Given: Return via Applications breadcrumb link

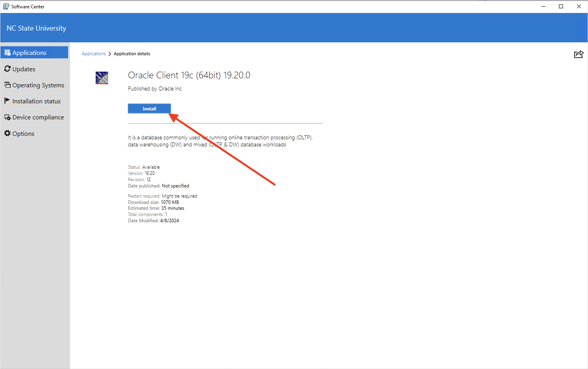Looking at the screenshot, I should point(94,54).
